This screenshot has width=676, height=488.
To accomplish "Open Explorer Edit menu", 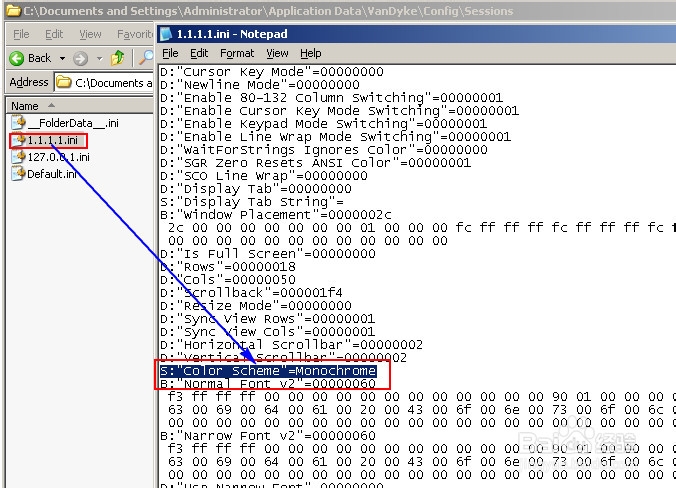I will (54, 34).
